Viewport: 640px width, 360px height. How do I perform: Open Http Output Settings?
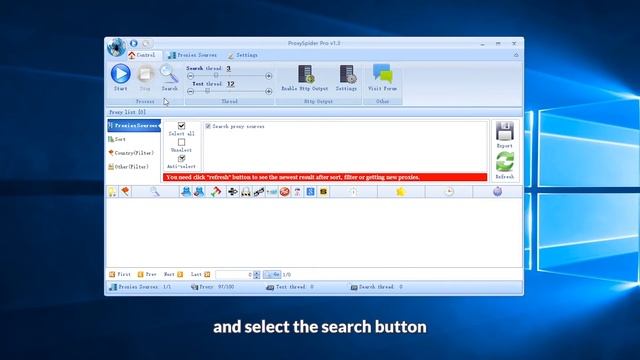pos(347,78)
